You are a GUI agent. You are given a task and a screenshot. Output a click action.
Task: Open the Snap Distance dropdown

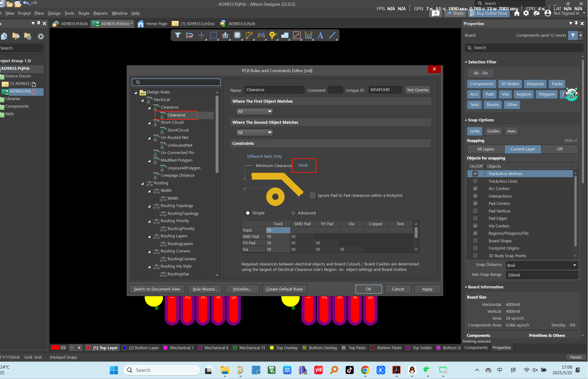tap(575, 265)
